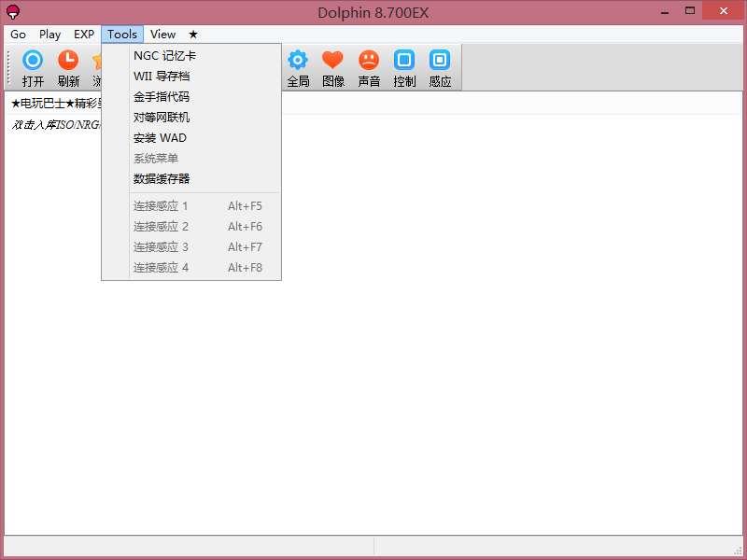The image size is (747, 560).
Task: Open the View menu
Action: 162,35
